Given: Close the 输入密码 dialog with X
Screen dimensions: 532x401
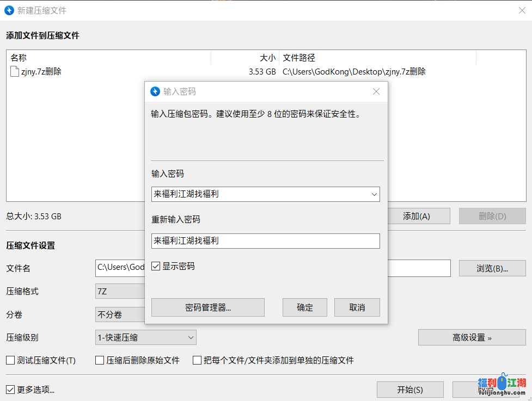Looking at the screenshot, I should pos(376,91).
